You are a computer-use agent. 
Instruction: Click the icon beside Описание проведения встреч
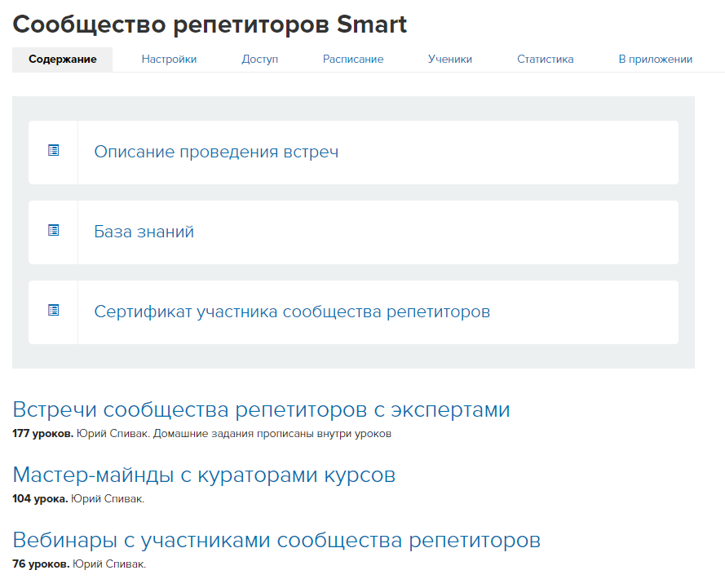(54, 150)
